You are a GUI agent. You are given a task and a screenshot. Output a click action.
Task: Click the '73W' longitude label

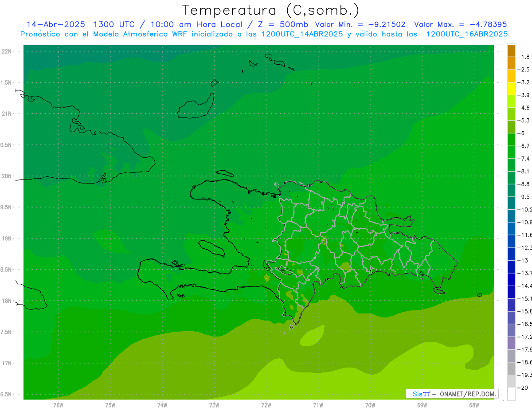214,405
